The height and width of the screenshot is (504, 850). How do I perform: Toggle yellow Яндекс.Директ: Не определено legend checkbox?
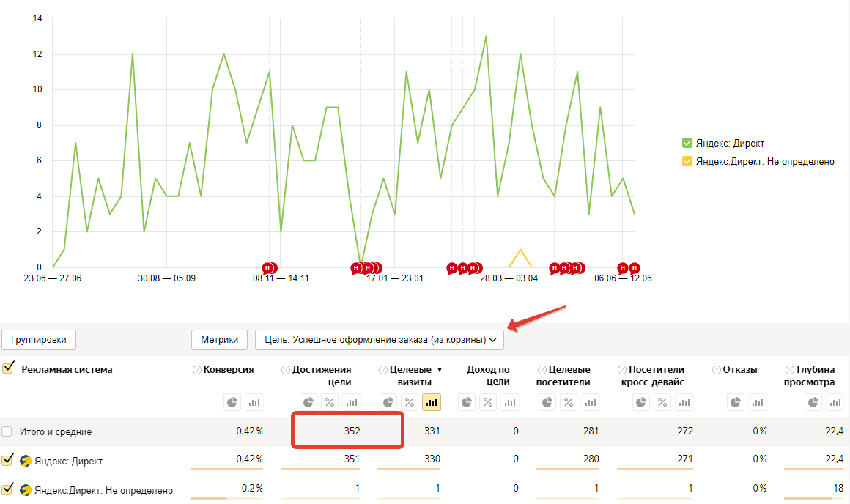coord(687,161)
